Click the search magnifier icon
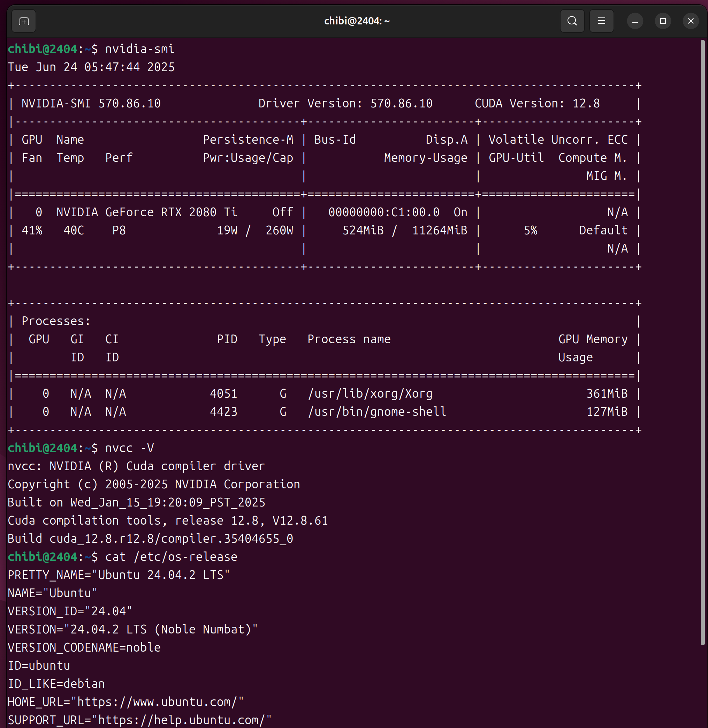The image size is (708, 728). [572, 21]
